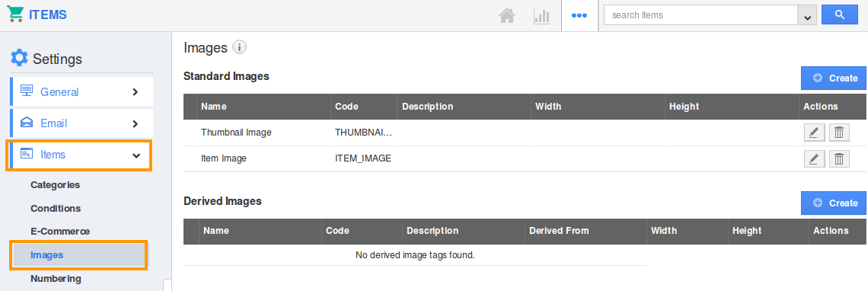Image resolution: width=868 pixels, height=291 pixels.
Task: Delete the Thumbnail Image row
Action: pos(839,133)
